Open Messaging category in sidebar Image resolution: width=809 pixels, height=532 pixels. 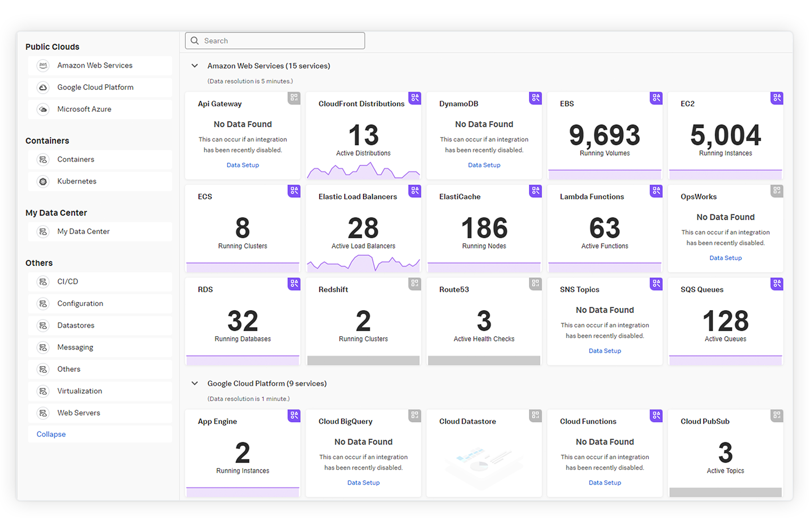click(100, 347)
